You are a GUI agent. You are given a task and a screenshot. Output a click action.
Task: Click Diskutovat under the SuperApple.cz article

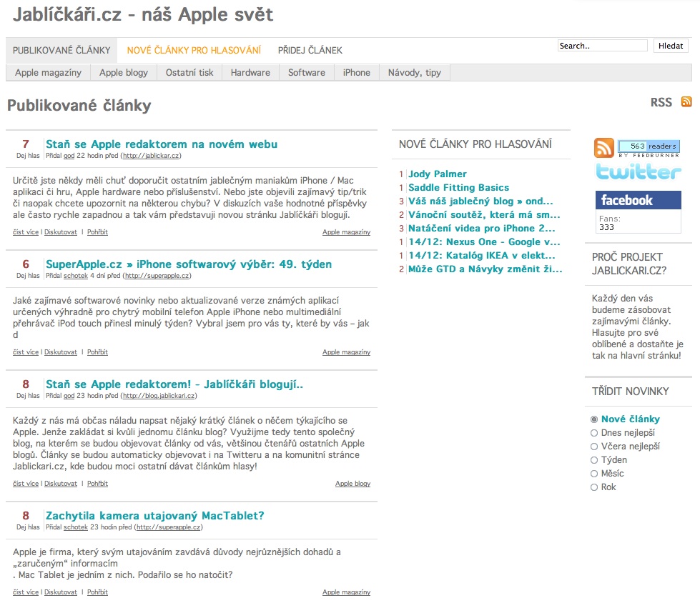coord(61,352)
